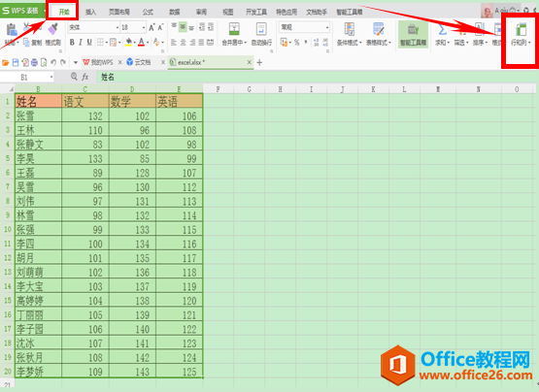Image resolution: width=539 pixels, height=392 pixels.
Task: Open the Name Box dropdown arrow
Action: point(51,77)
